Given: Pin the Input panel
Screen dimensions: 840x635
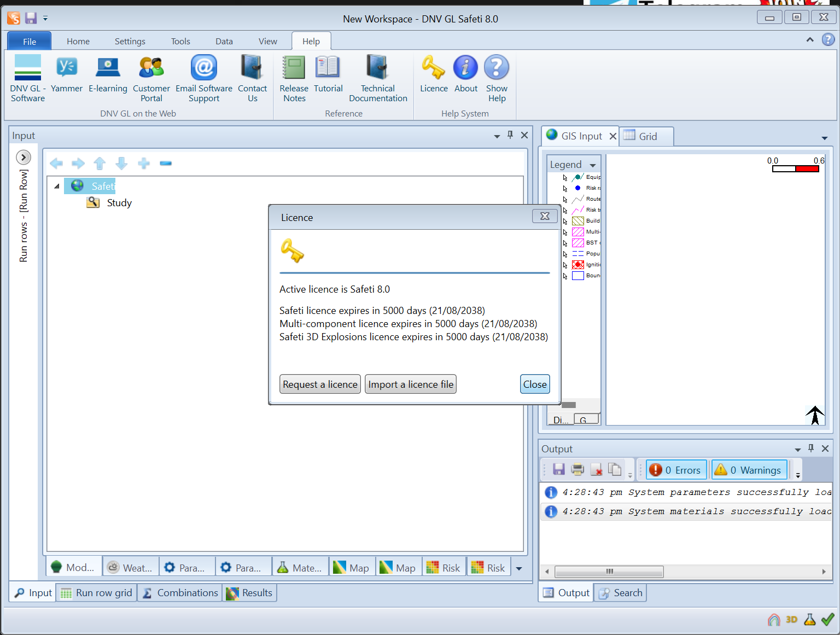Looking at the screenshot, I should tap(510, 135).
